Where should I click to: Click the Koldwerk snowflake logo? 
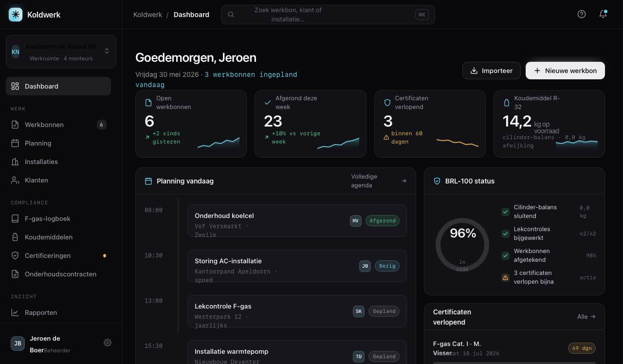16,15
